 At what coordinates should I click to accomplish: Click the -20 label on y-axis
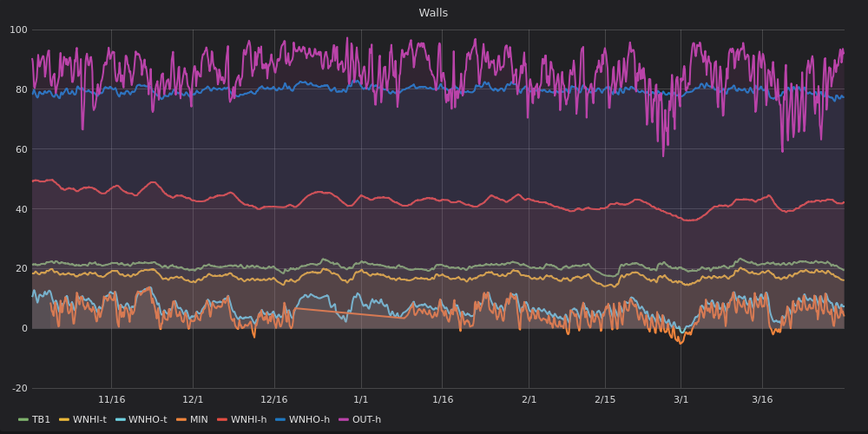(18, 388)
